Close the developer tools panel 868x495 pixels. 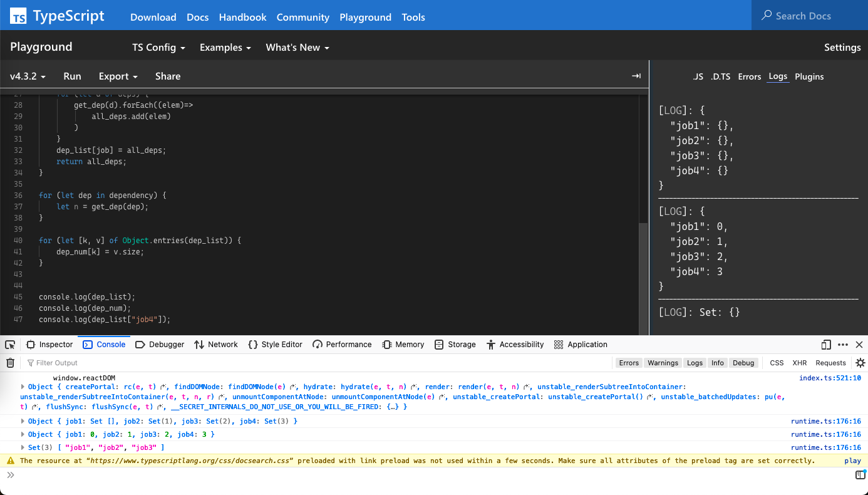pyautogui.click(x=859, y=345)
